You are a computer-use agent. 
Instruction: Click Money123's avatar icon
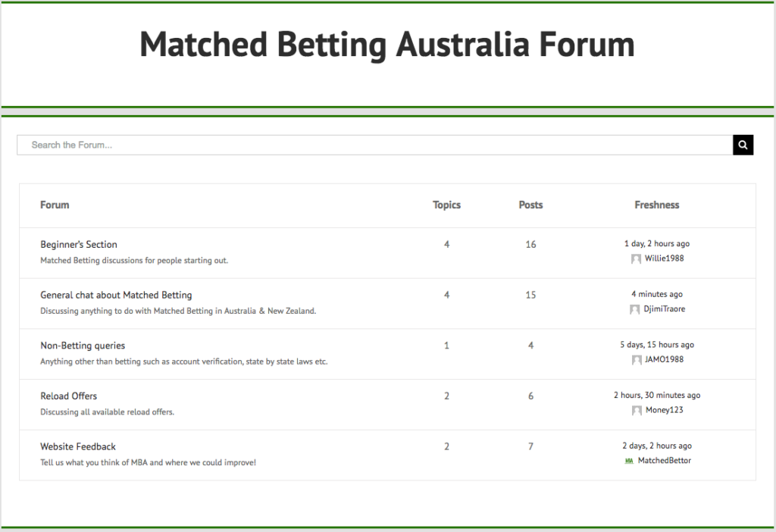tap(637, 410)
